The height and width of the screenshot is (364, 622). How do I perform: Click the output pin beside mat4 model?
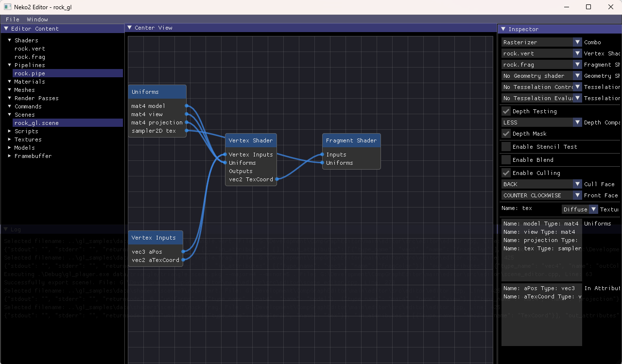coord(187,106)
